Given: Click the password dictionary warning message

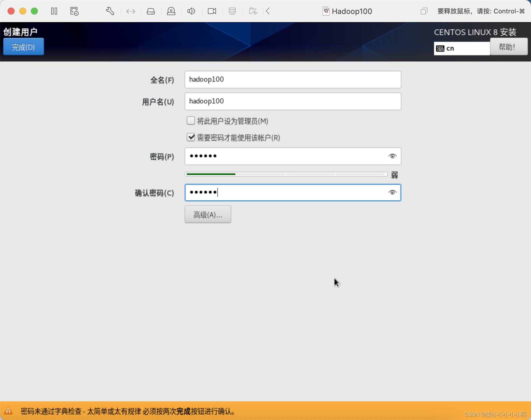Looking at the screenshot, I should coord(128,411).
